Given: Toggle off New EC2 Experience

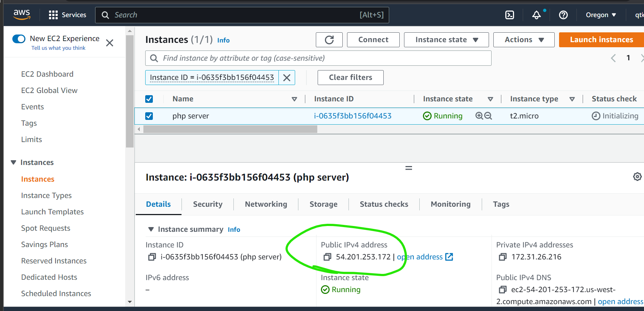Looking at the screenshot, I should [19, 39].
